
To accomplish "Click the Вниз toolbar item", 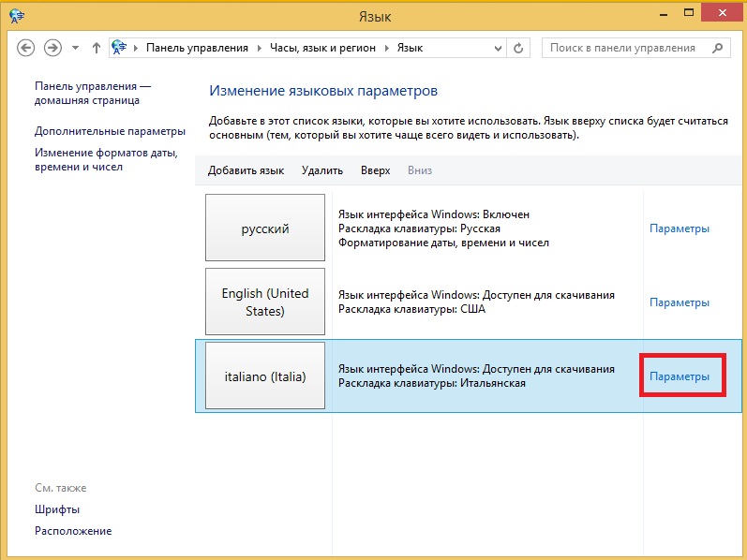I will 420,170.
